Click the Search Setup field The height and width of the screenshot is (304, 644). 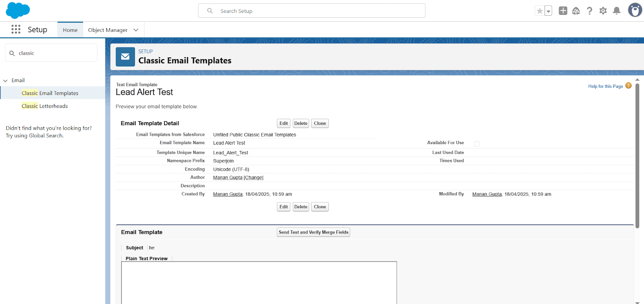312,11
